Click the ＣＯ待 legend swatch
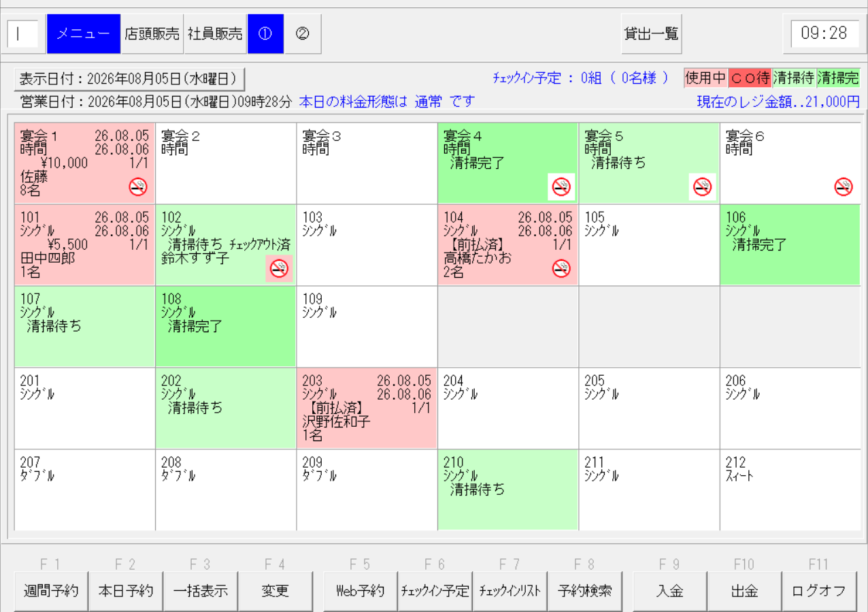The width and height of the screenshot is (868, 612). [750, 78]
